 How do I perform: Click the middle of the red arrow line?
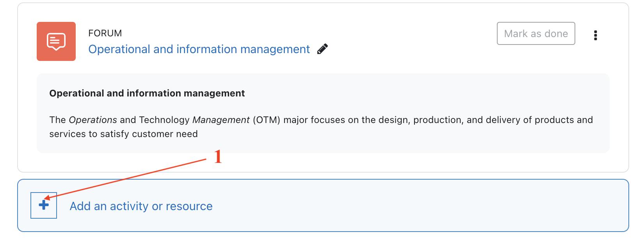pyautogui.click(x=126, y=178)
